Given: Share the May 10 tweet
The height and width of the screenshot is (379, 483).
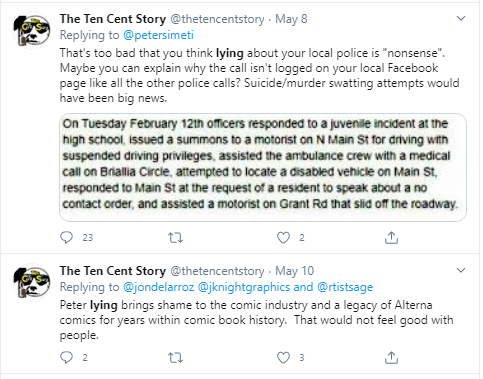Looking at the screenshot, I should pos(391,358).
